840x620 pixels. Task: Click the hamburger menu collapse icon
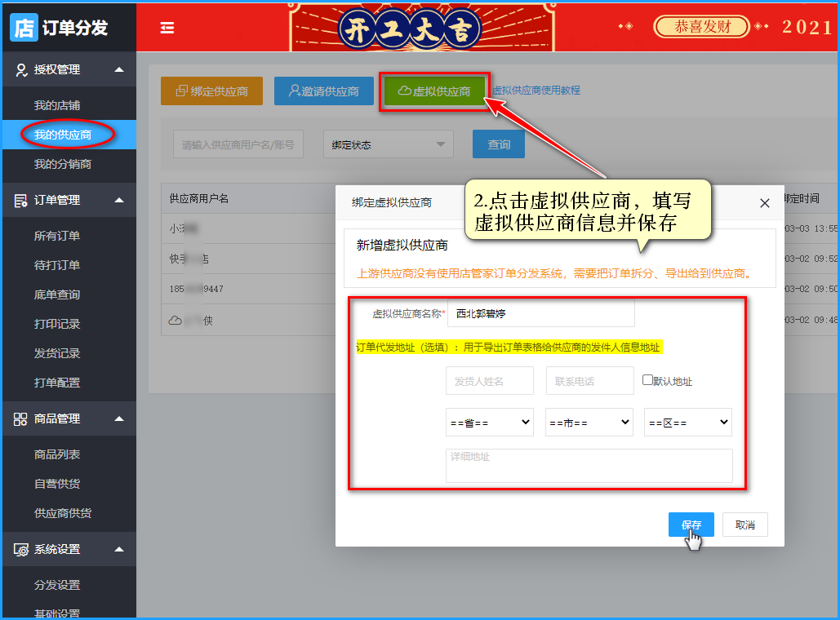pos(167,28)
